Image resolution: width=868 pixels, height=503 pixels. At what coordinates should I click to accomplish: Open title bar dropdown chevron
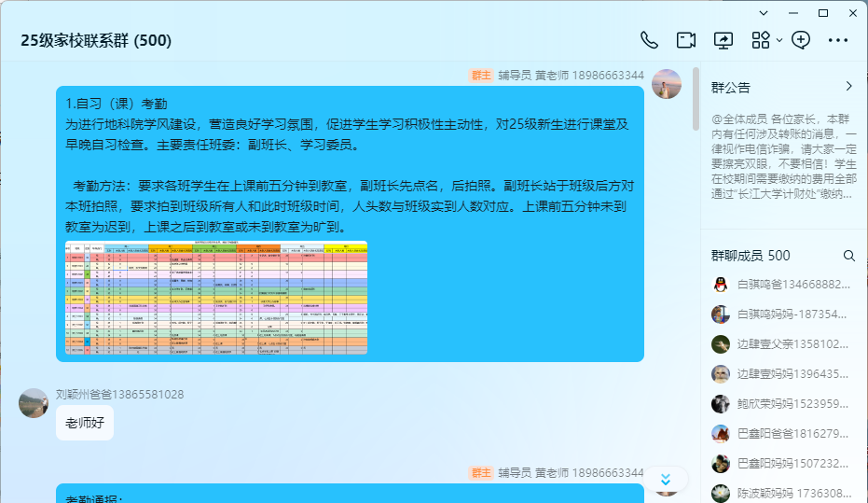[764, 13]
